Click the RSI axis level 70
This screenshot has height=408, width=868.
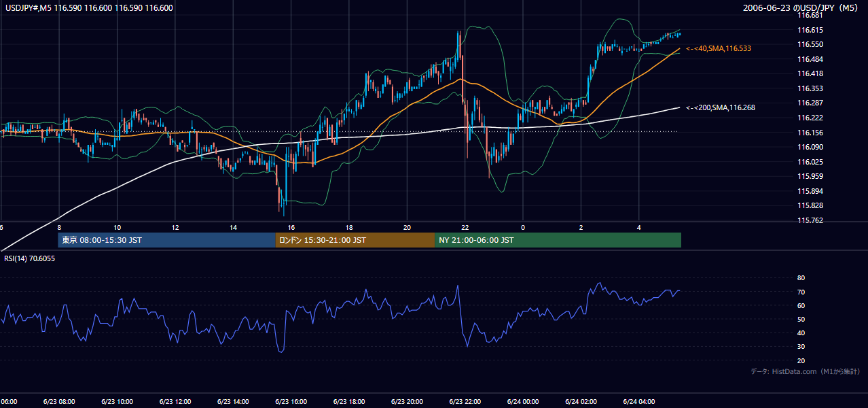(x=801, y=292)
